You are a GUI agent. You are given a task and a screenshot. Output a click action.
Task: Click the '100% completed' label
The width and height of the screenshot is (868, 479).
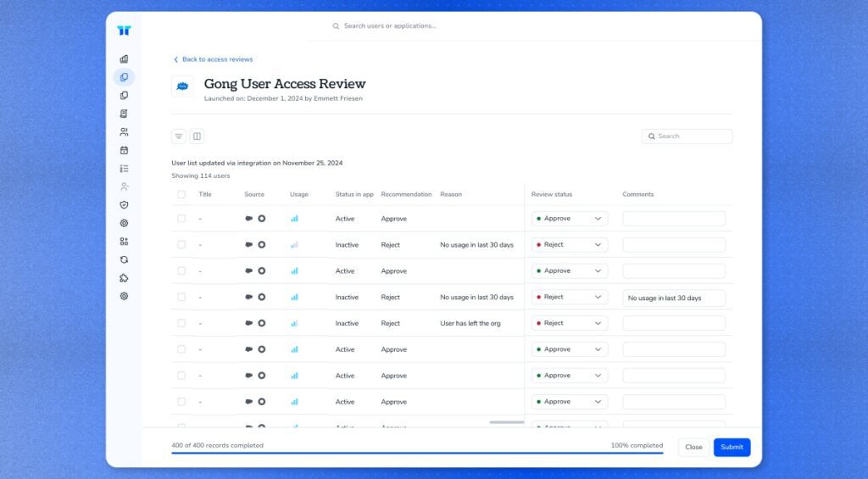coord(637,445)
